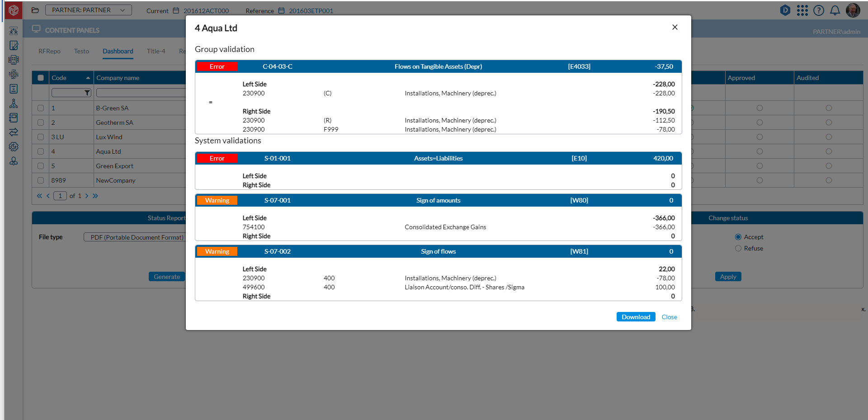Click the Company name filter field
This screenshot has width=868, height=420.
[x=141, y=93]
